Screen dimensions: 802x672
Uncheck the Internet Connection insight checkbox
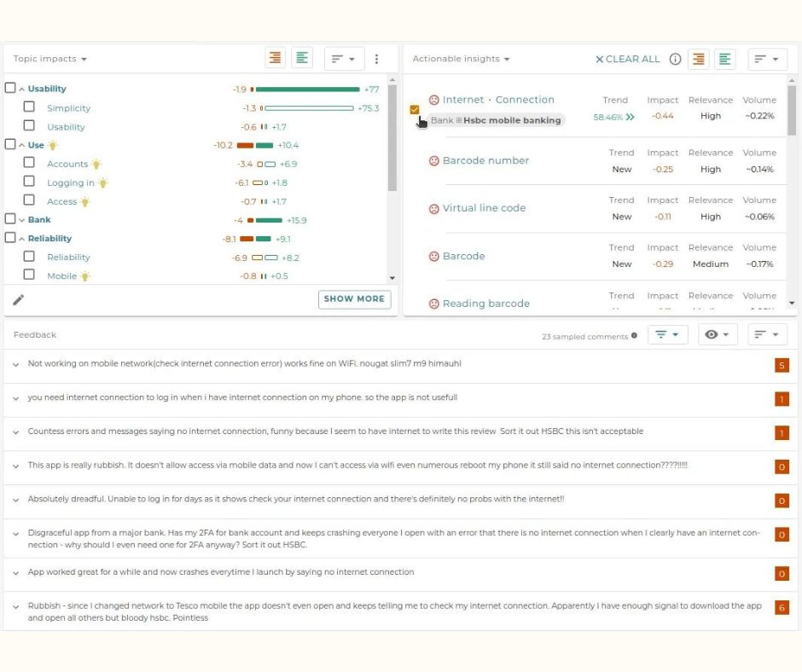tap(415, 109)
